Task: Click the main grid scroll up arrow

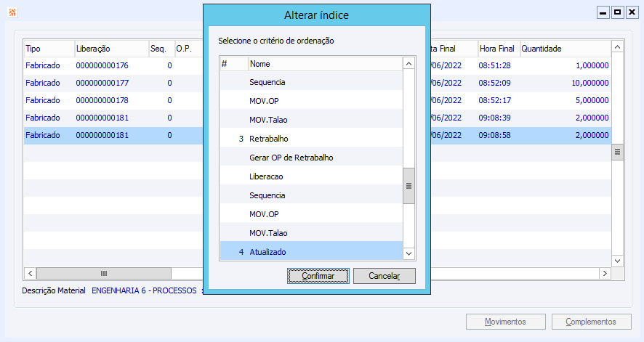Action: (617, 47)
